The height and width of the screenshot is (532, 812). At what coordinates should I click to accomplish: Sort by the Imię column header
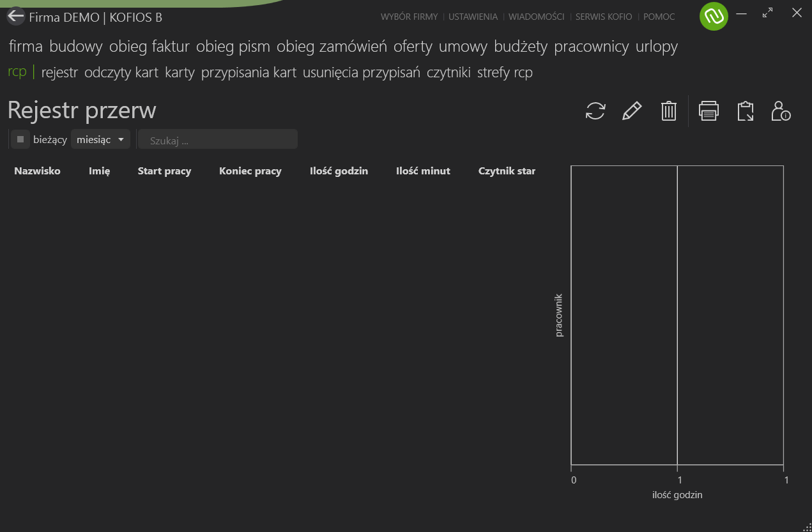point(99,171)
